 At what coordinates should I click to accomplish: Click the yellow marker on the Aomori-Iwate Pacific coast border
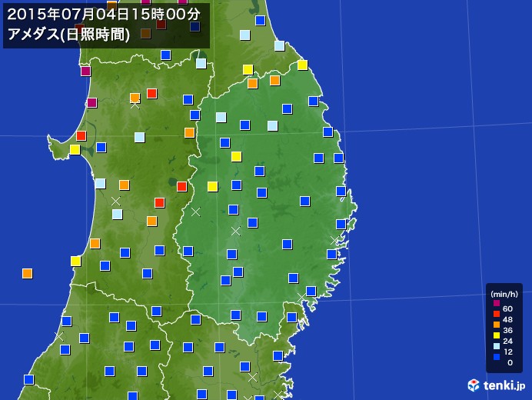tap(303, 65)
